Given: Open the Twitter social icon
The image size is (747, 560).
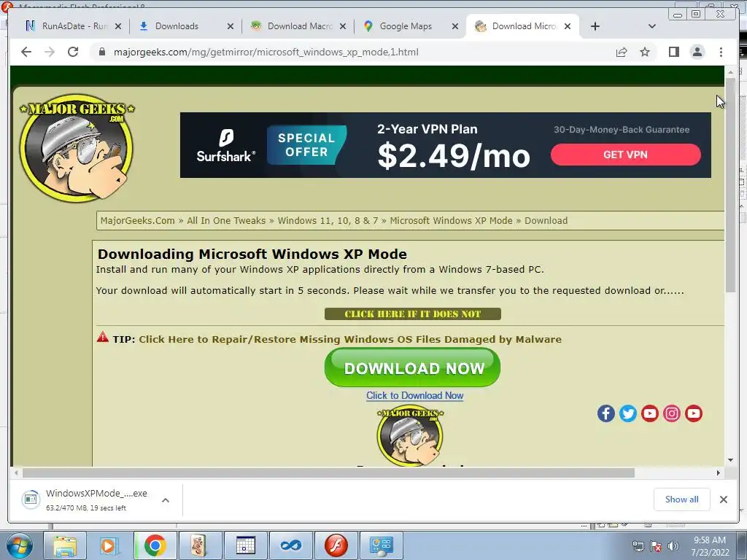Looking at the screenshot, I should (628, 413).
